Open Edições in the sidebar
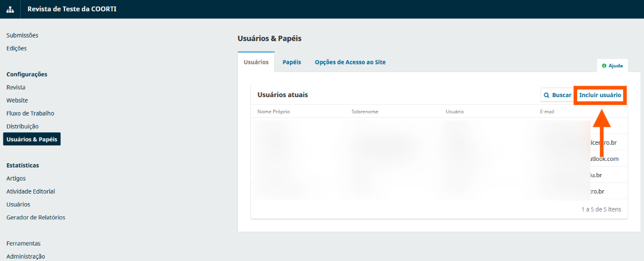Viewport: 644px width, 261px height. click(x=17, y=48)
